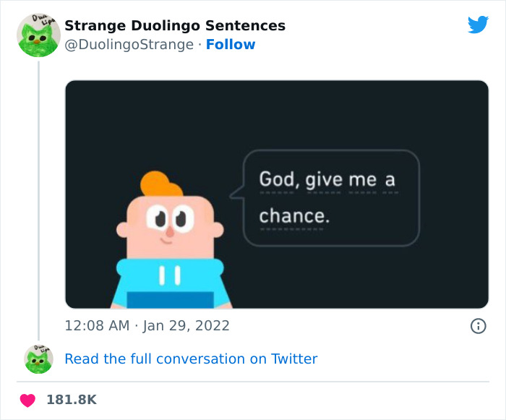506x420 pixels.
Task: Follow the DuolingoStrange account
Action: point(231,45)
